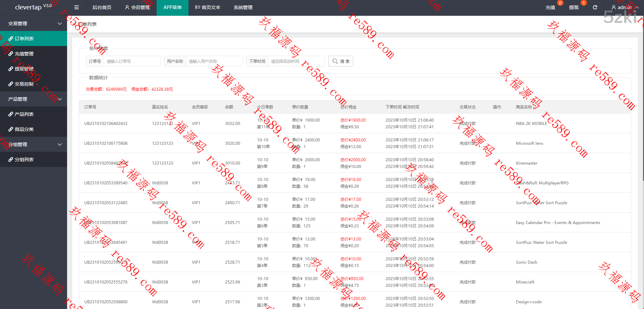Open 充值 notifications in top bar
This screenshot has width=644, height=309.
[x=550, y=7]
